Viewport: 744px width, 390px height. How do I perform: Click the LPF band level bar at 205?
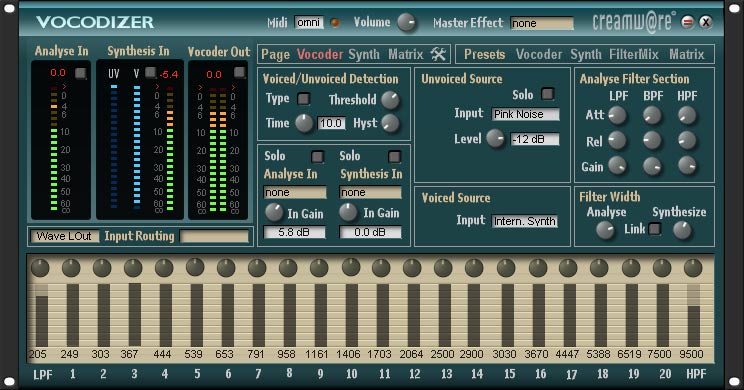[42, 316]
